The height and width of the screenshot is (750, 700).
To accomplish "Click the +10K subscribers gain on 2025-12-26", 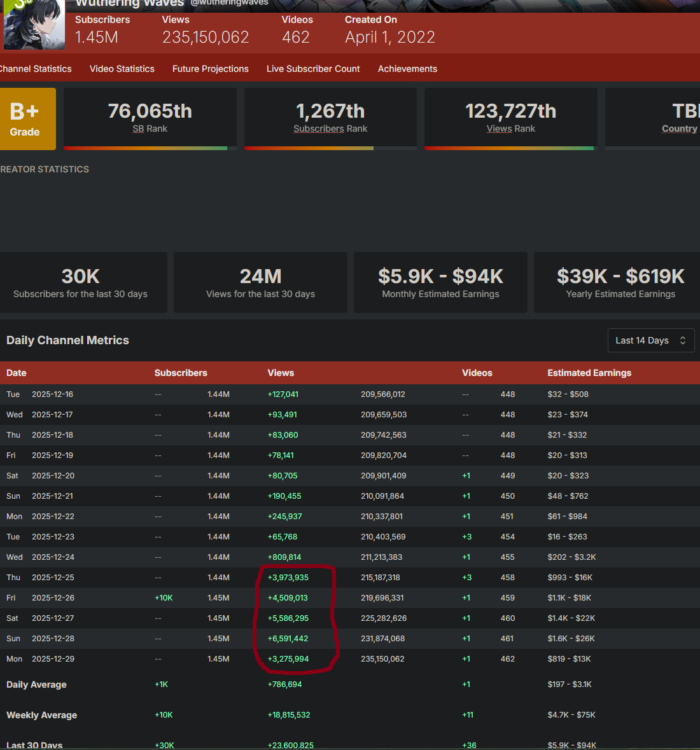I will (x=164, y=598).
